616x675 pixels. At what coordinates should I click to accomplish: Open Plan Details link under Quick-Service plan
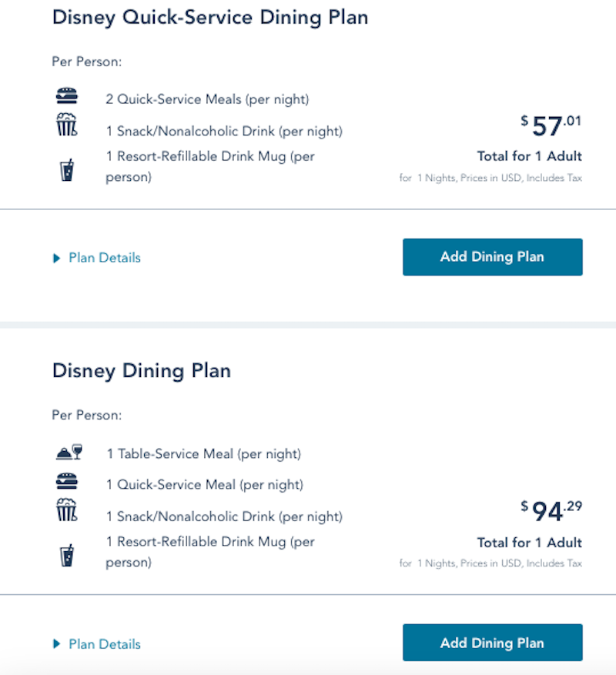point(105,258)
